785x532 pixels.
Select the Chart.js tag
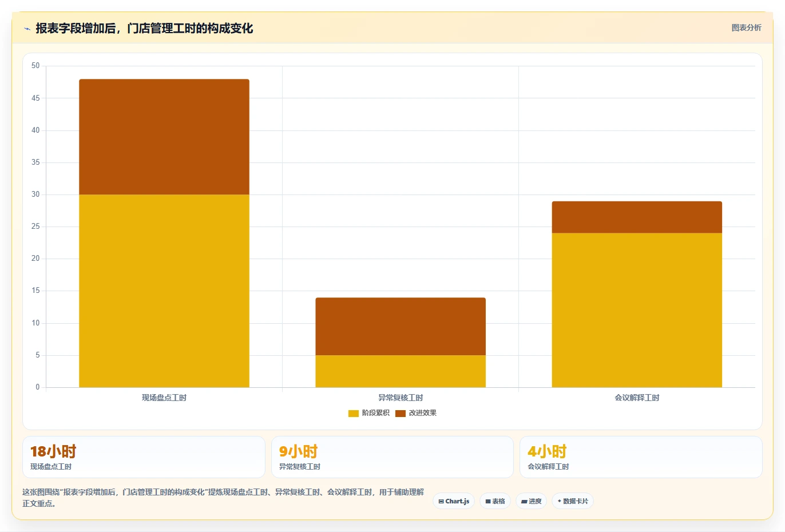(454, 501)
